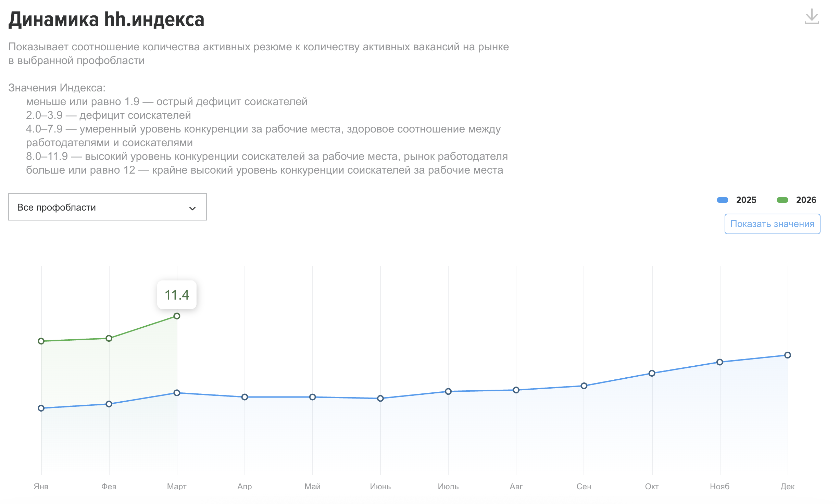Toggle the 2025 legend series
Screen dimensions: 839x504
pos(737,200)
